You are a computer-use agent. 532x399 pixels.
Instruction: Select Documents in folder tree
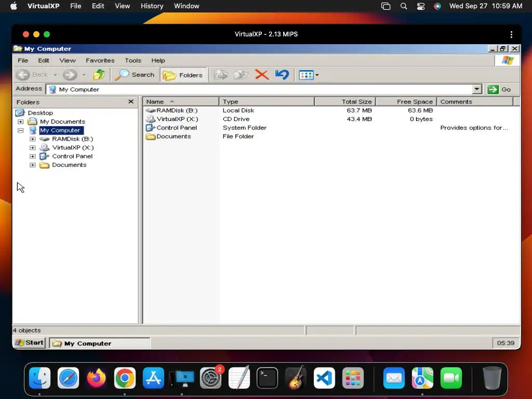coord(69,165)
